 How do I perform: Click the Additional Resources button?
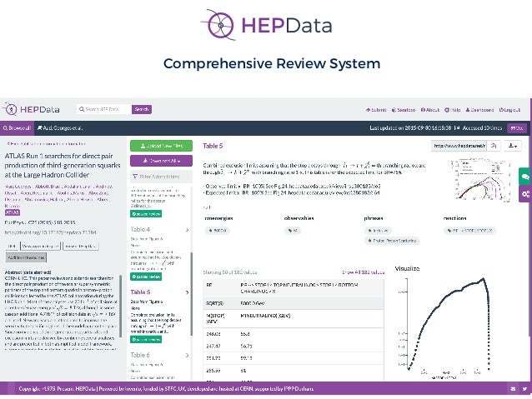pos(26,257)
